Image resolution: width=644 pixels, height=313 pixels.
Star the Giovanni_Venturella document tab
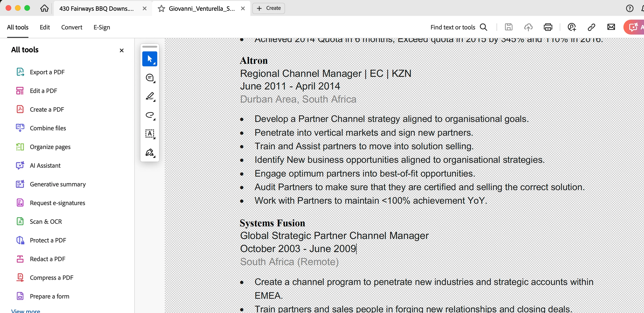coord(161,9)
